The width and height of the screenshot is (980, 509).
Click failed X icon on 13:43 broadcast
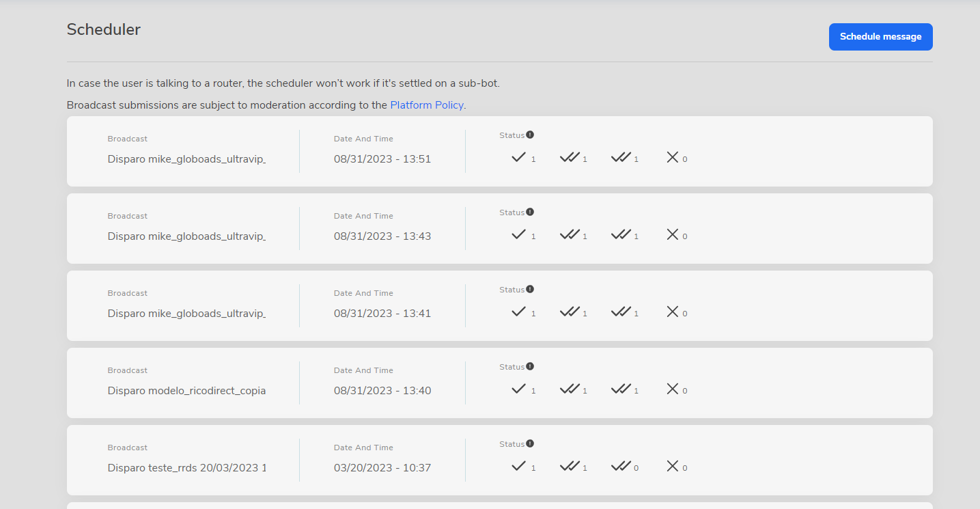click(672, 235)
